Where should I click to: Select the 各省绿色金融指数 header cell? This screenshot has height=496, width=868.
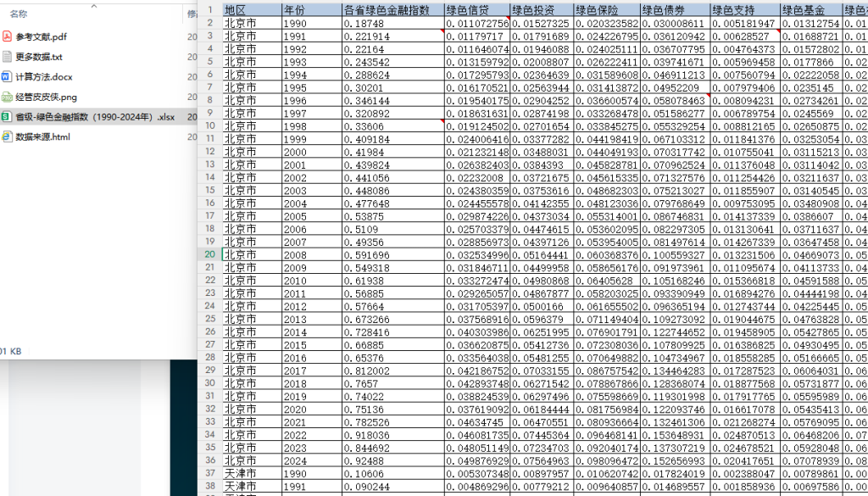(x=393, y=9)
